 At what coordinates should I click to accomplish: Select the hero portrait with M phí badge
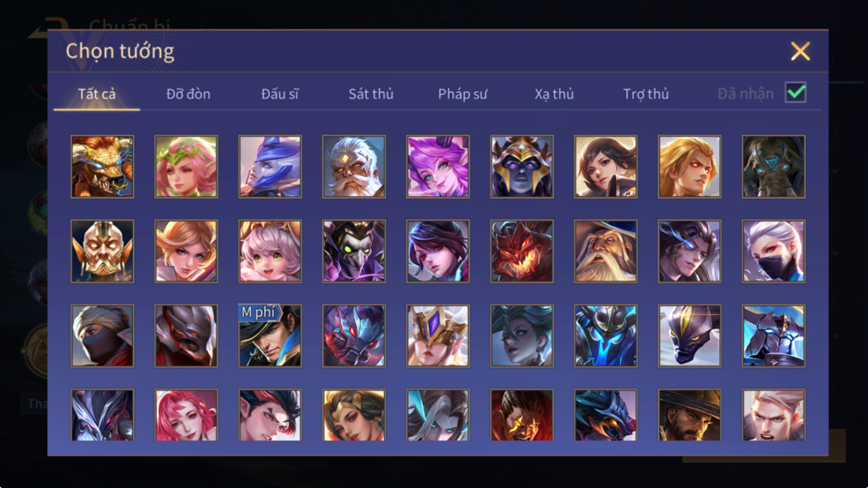point(270,336)
